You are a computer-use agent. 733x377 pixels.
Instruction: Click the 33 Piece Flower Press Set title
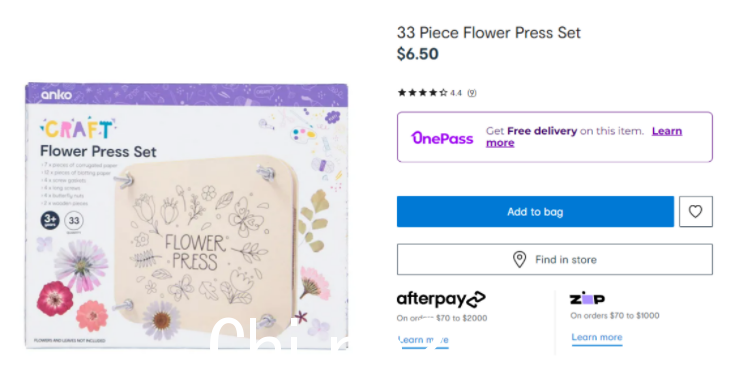[489, 33]
